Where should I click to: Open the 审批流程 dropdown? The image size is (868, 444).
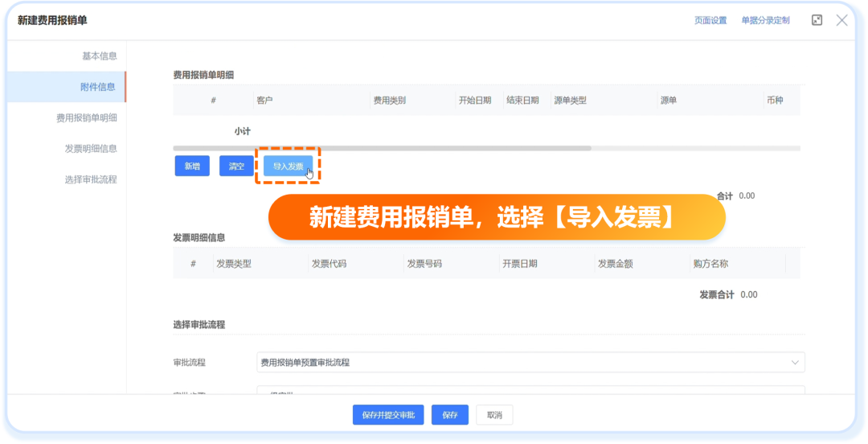[x=531, y=363]
